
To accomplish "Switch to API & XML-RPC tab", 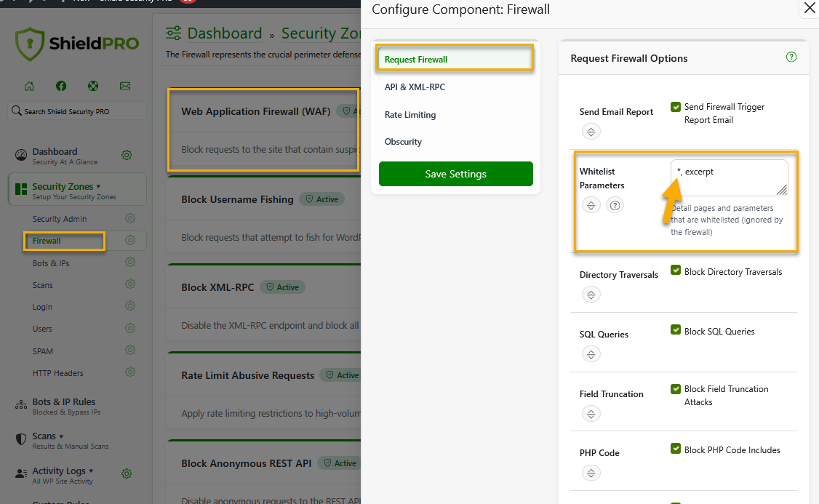I will click(415, 87).
